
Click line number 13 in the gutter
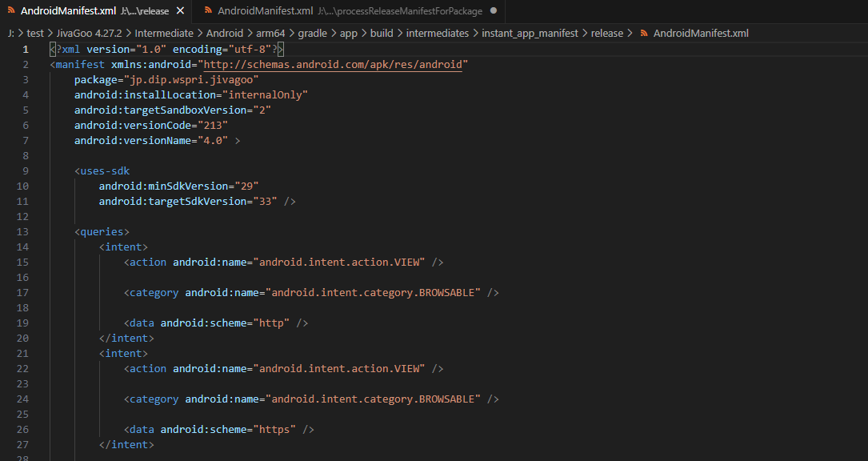point(22,232)
